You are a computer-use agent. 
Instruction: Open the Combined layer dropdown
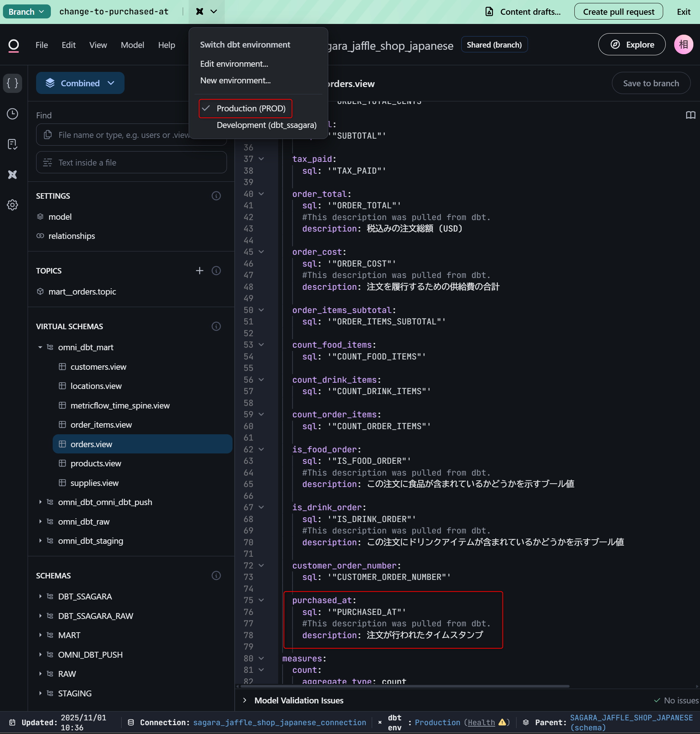80,83
